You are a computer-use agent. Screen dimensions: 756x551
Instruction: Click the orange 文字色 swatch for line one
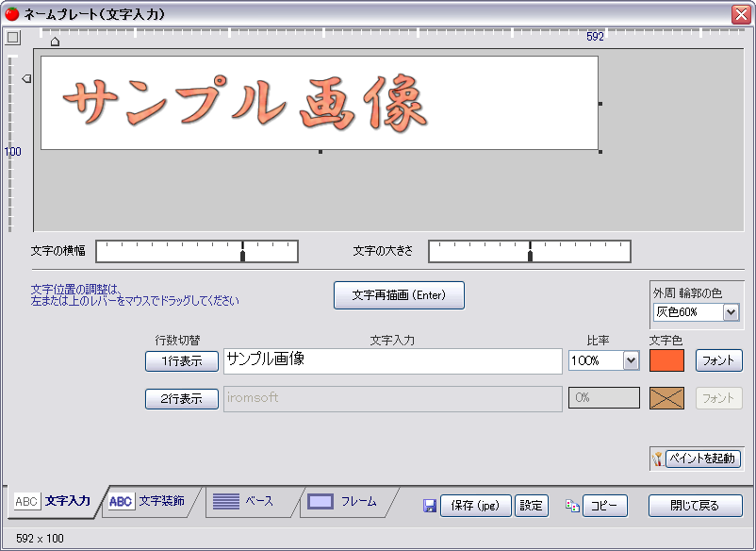point(666,360)
